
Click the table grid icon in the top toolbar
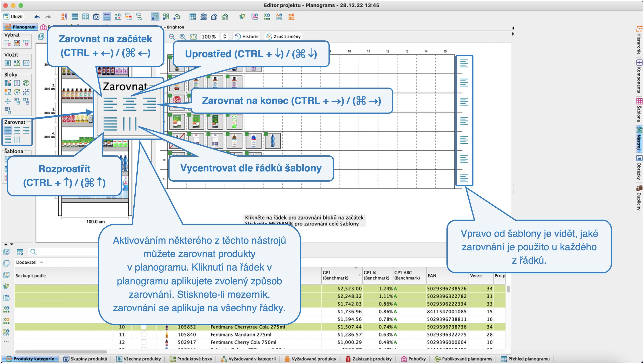coord(192,17)
